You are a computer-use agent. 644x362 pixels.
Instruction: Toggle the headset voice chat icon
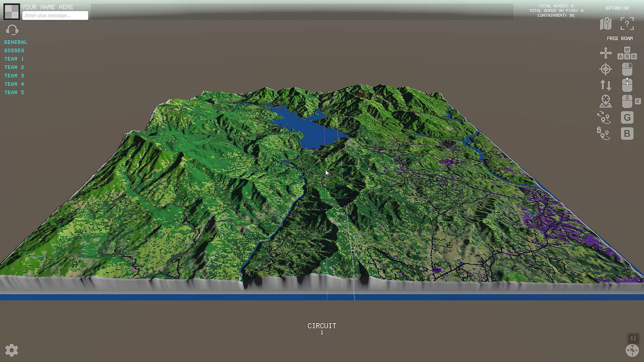click(12, 30)
